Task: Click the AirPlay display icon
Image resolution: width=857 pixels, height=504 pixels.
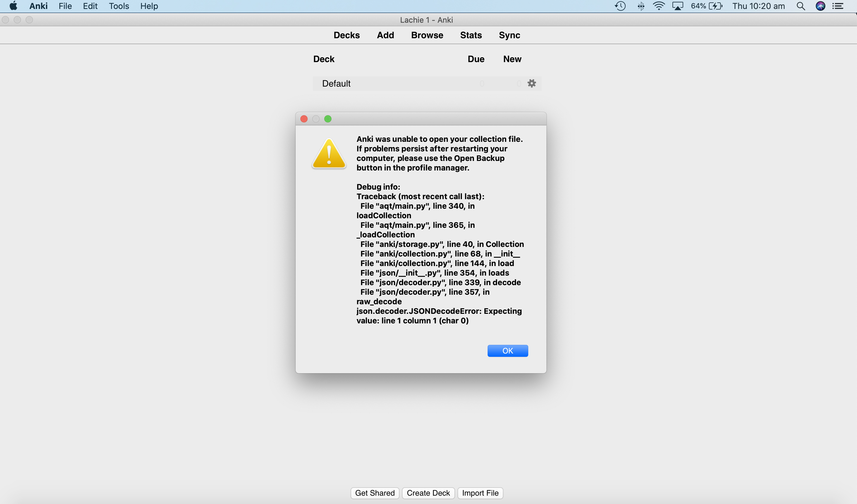Action: click(678, 6)
